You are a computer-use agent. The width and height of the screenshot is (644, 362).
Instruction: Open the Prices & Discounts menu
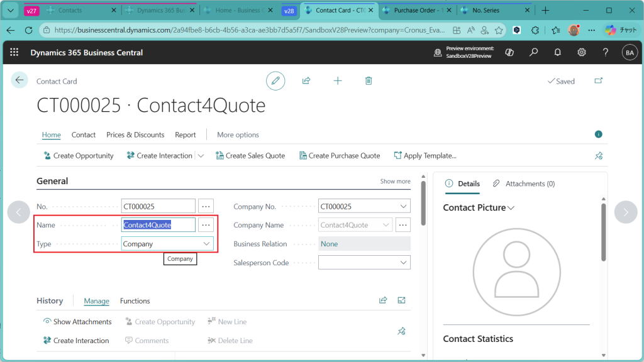[135, 134]
